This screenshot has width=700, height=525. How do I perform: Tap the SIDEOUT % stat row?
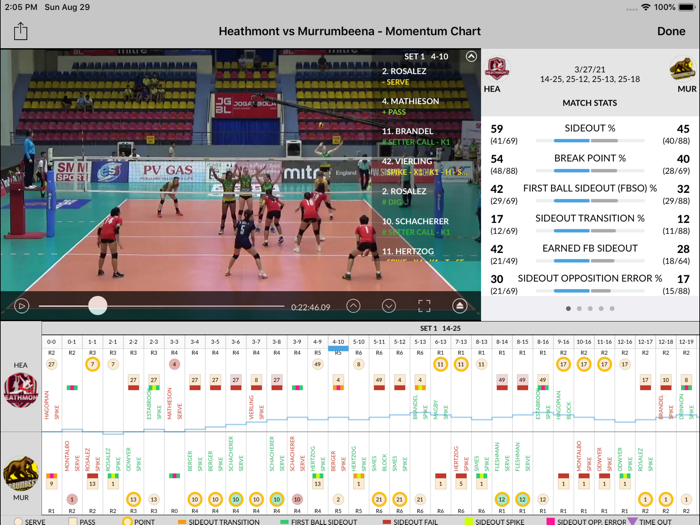[590, 134]
